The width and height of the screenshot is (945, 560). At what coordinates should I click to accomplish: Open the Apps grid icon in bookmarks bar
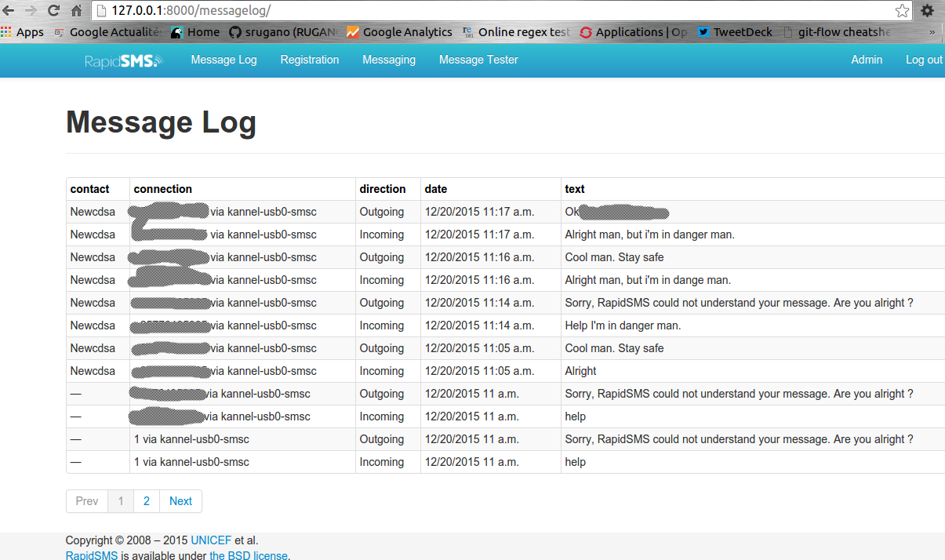[x=23, y=32]
